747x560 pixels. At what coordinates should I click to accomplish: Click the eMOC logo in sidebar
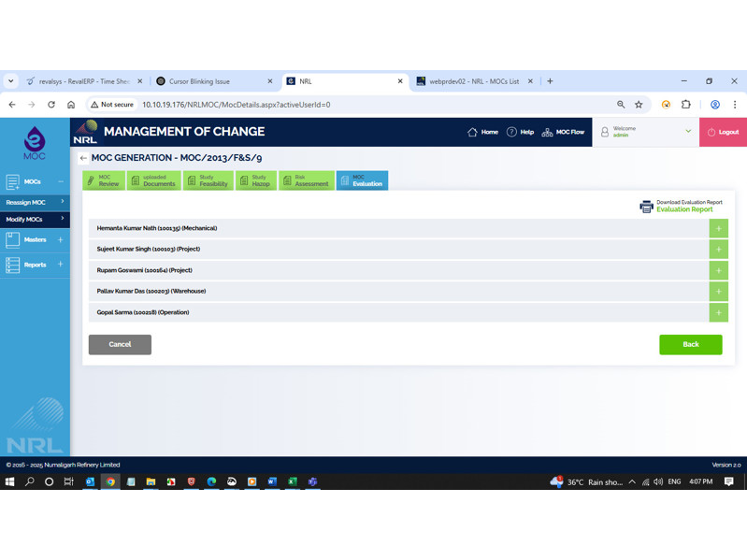tap(35, 143)
